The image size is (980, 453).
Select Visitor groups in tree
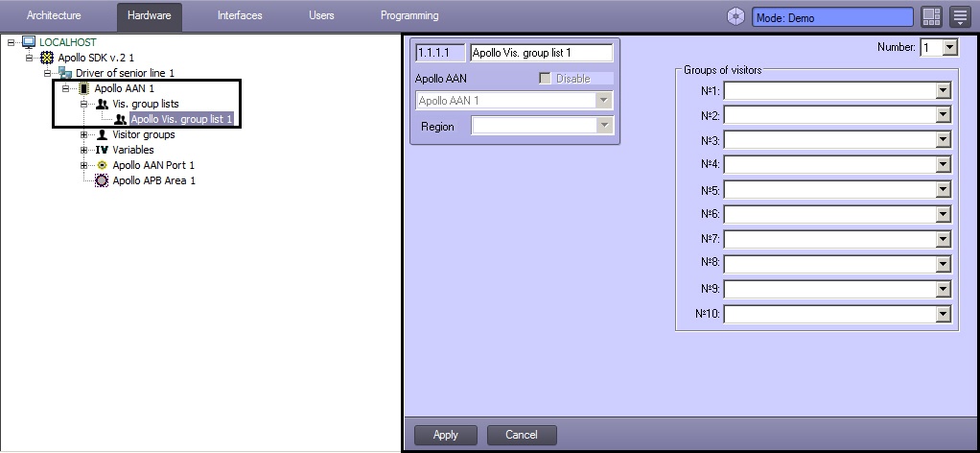point(144,134)
